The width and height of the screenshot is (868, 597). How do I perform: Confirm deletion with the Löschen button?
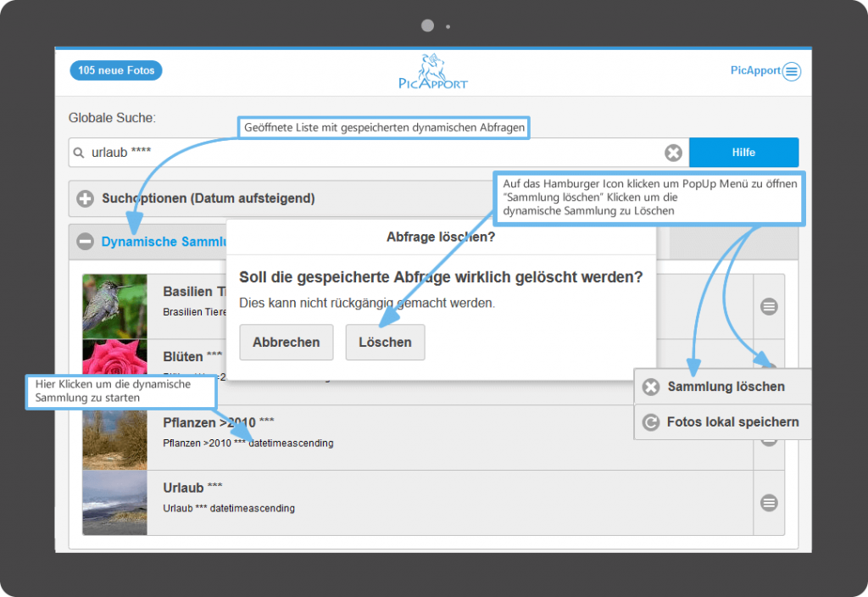(385, 343)
